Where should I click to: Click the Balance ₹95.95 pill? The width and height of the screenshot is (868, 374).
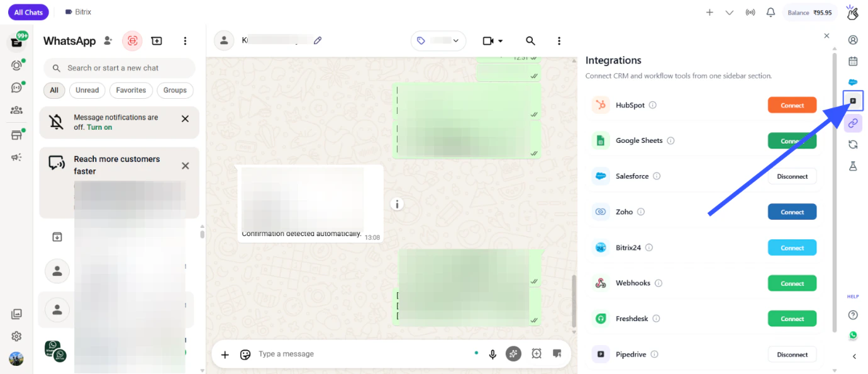(x=810, y=12)
